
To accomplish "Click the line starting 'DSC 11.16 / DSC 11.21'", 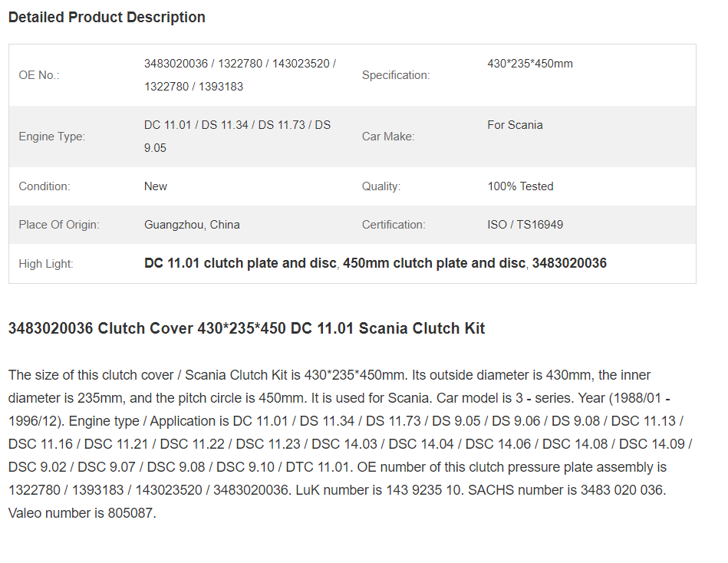I will pos(350,444).
